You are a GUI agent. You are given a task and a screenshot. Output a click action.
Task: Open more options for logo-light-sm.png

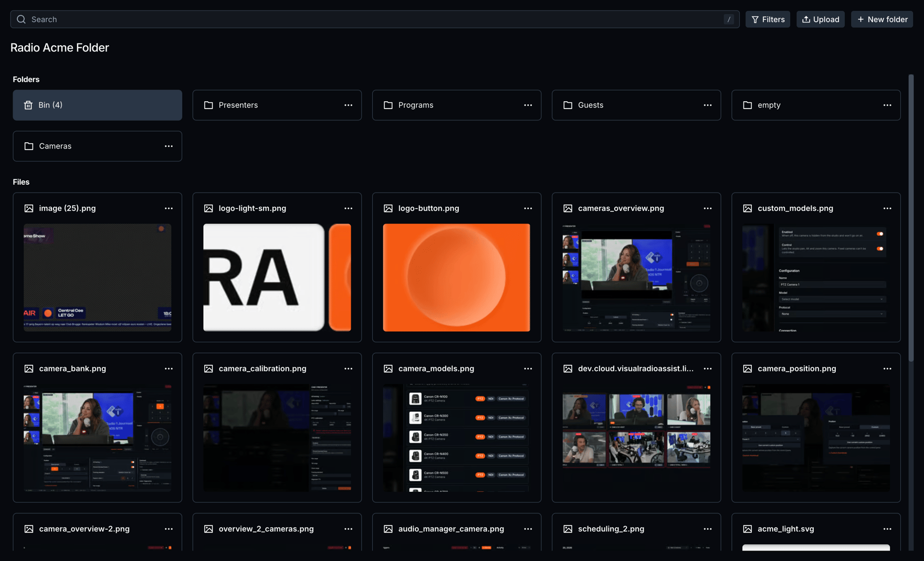348,208
